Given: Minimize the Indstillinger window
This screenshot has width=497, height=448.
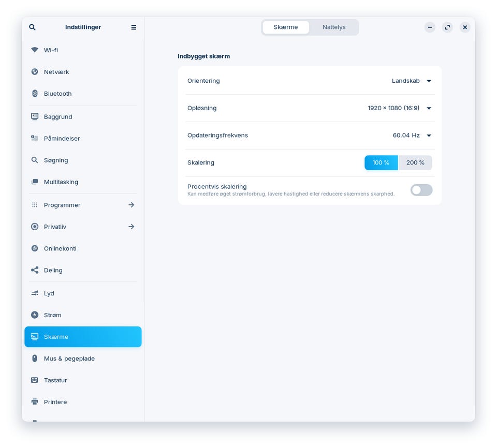Looking at the screenshot, I should [x=430, y=27].
